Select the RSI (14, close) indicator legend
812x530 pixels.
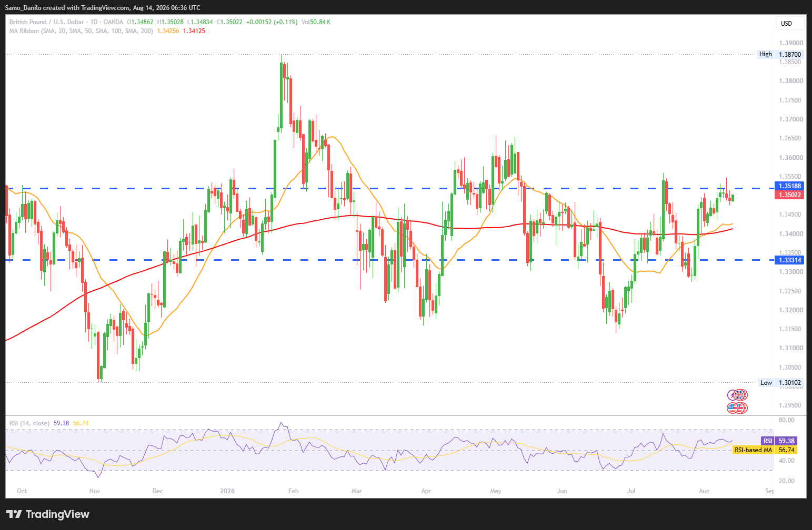click(29, 423)
